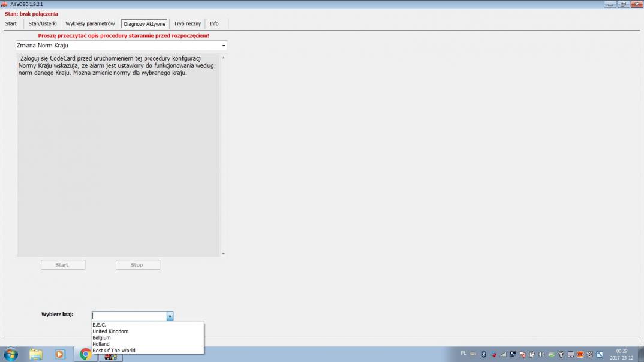The image size is (644, 362).
Task: Switch to Stan/Usterki tab
Action: (x=43, y=24)
